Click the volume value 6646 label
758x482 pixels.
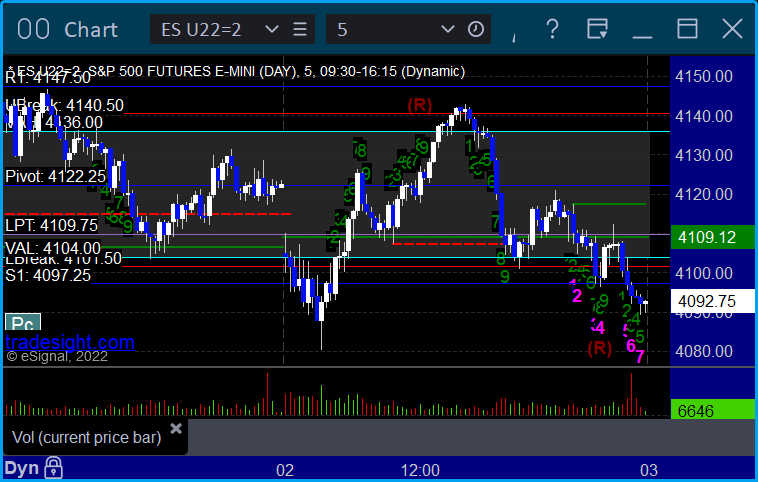[713, 410]
